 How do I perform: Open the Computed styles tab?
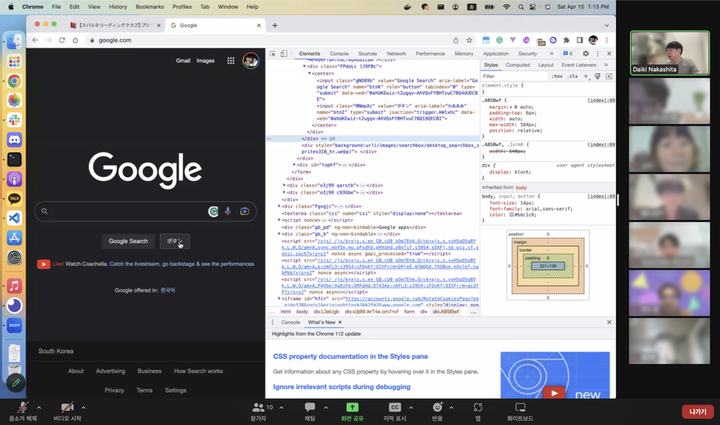coord(518,65)
